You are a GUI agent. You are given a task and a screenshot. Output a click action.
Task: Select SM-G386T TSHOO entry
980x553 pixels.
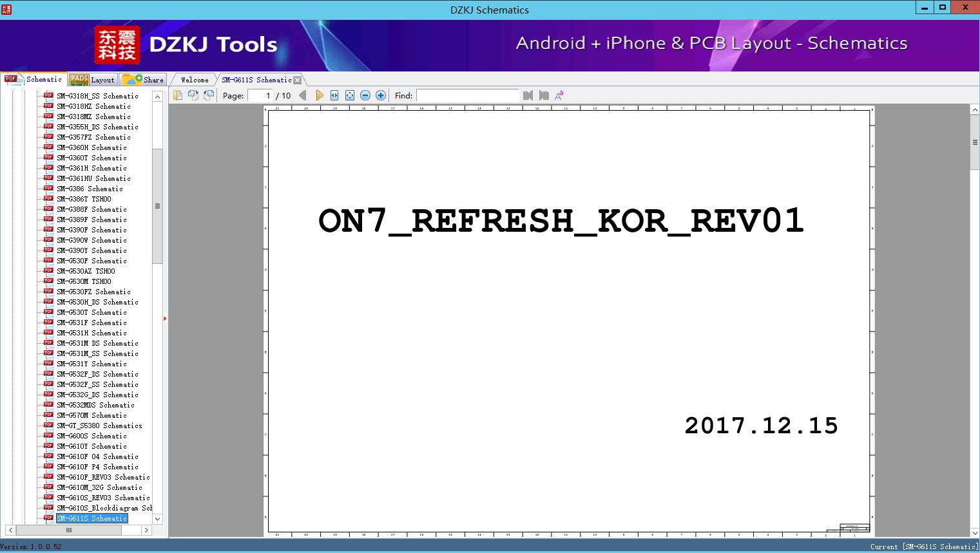click(84, 199)
